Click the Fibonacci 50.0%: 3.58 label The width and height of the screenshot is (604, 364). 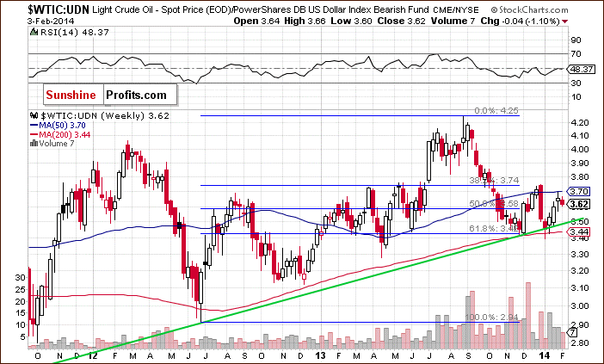coord(494,203)
